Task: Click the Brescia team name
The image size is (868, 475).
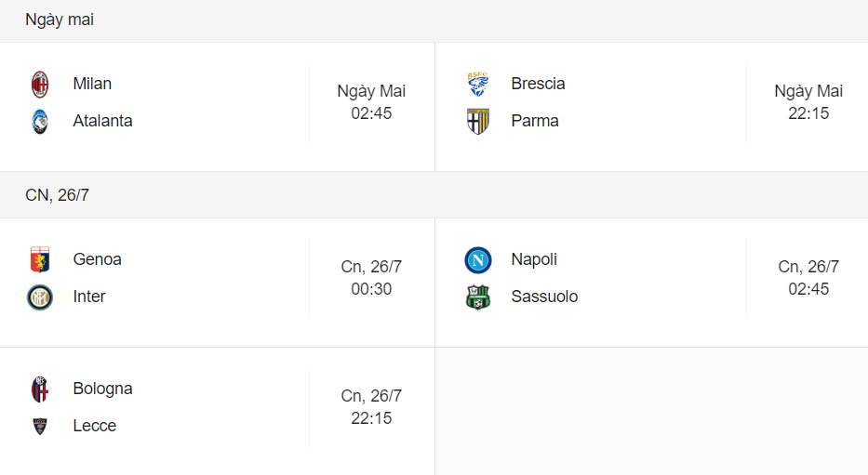Action: [x=538, y=84]
